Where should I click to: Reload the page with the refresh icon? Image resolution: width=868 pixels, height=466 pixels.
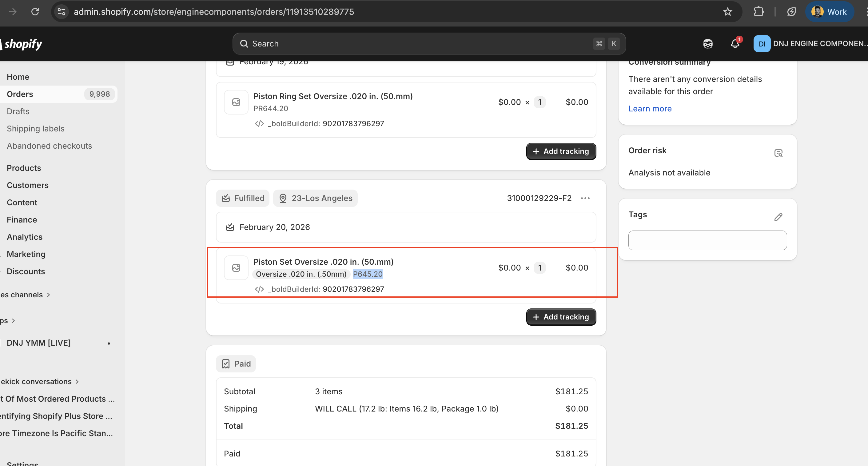(35, 12)
